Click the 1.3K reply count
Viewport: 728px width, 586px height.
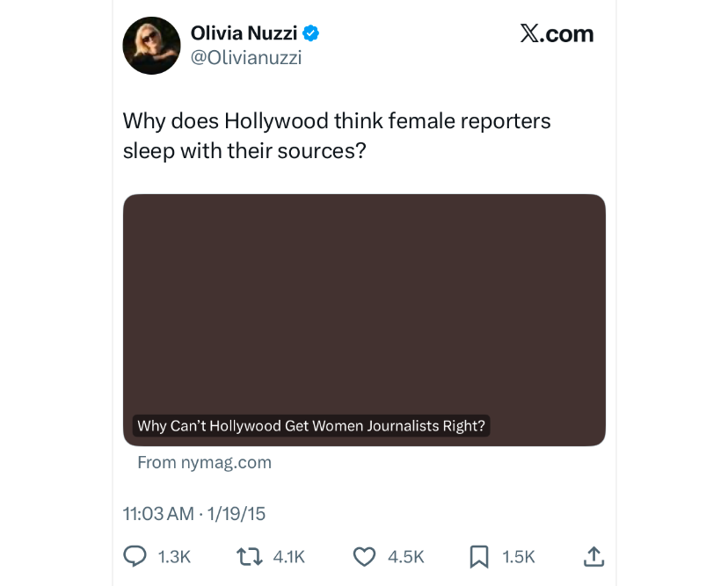pyautogui.click(x=174, y=556)
